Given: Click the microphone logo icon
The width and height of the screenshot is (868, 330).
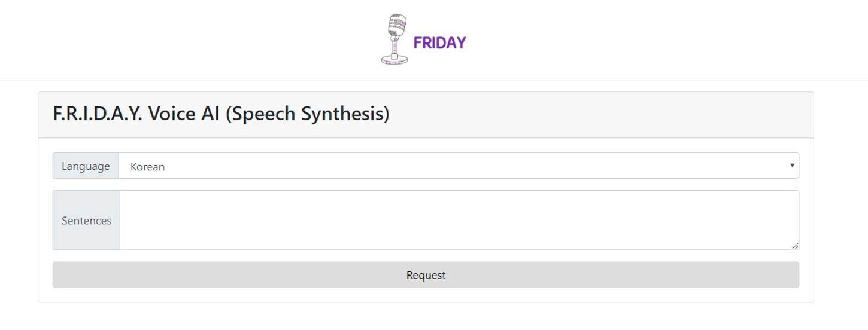Looking at the screenshot, I should pyautogui.click(x=394, y=39).
